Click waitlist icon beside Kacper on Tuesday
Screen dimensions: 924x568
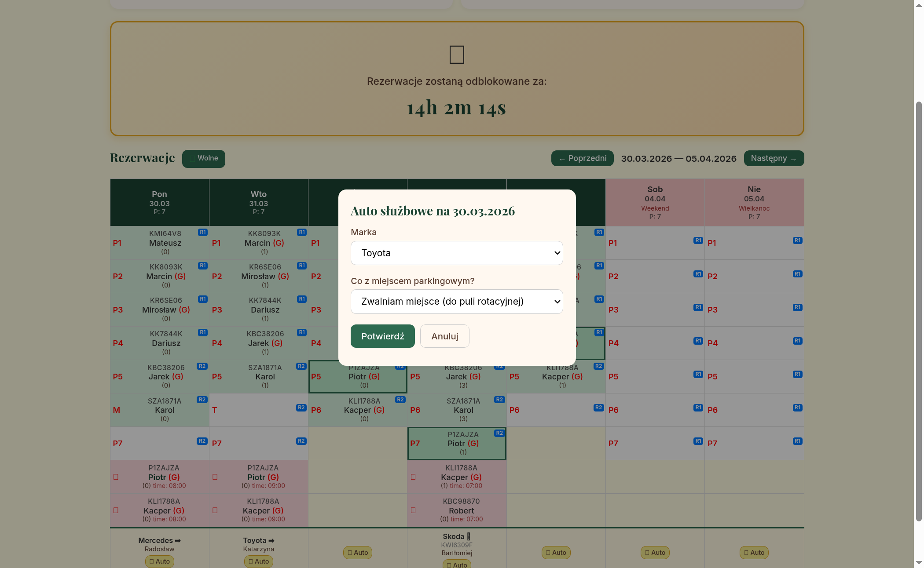coord(215,510)
